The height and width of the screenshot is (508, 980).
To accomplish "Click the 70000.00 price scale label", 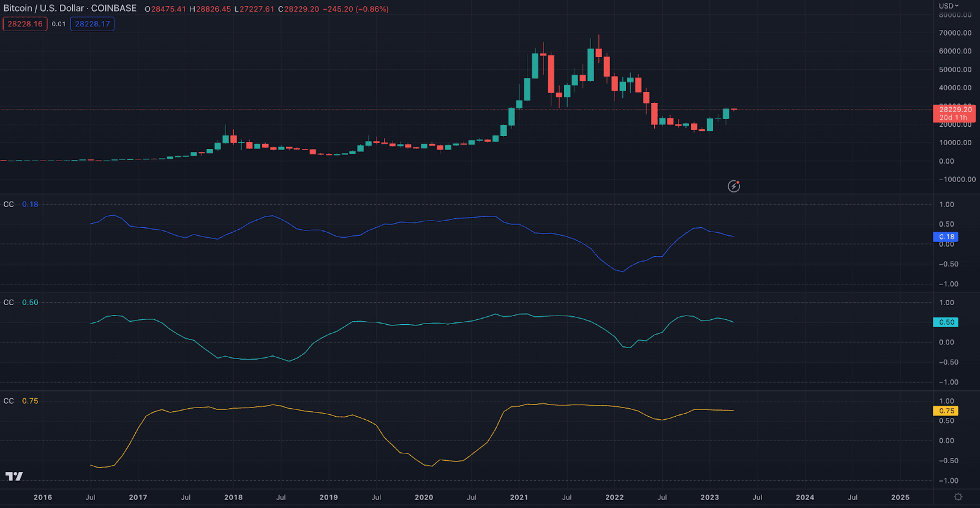I will click(955, 33).
